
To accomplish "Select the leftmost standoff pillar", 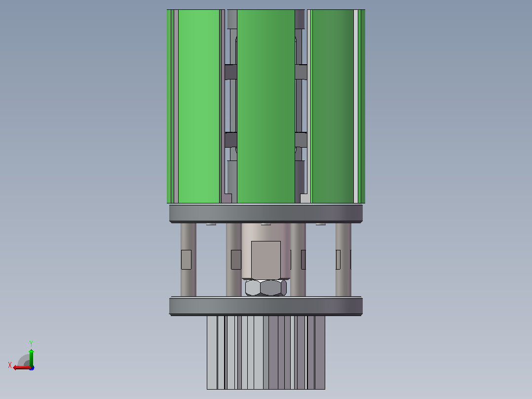I will tap(189, 260).
